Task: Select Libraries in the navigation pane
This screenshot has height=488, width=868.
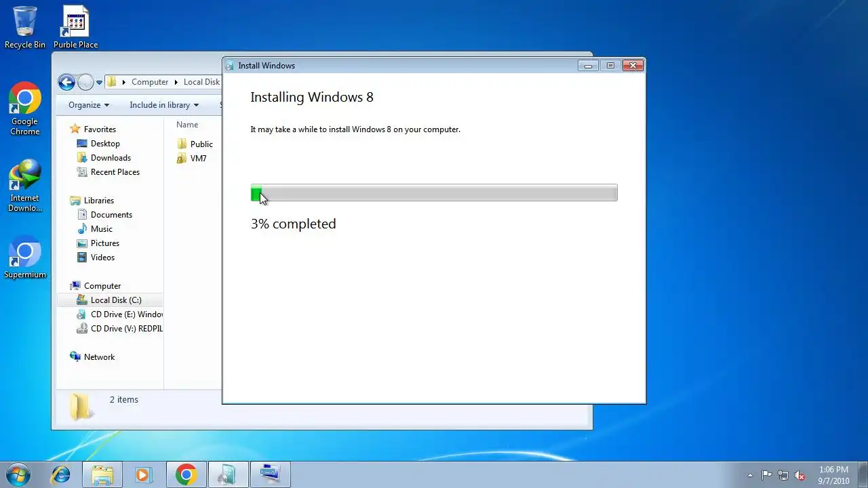Action: pos(99,201)
